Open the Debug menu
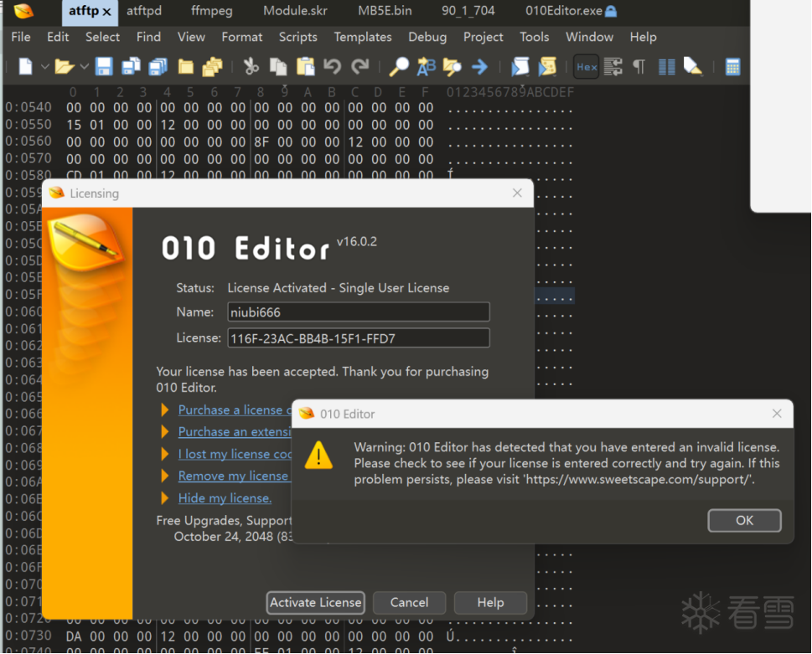Screen dimensions: 812x654 click(x=427, y=37)
